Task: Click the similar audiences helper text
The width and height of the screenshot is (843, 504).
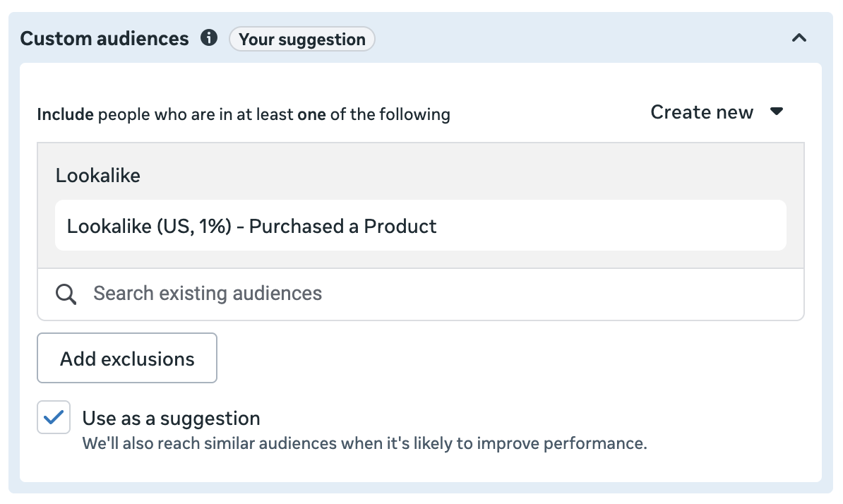Action: 364,444
